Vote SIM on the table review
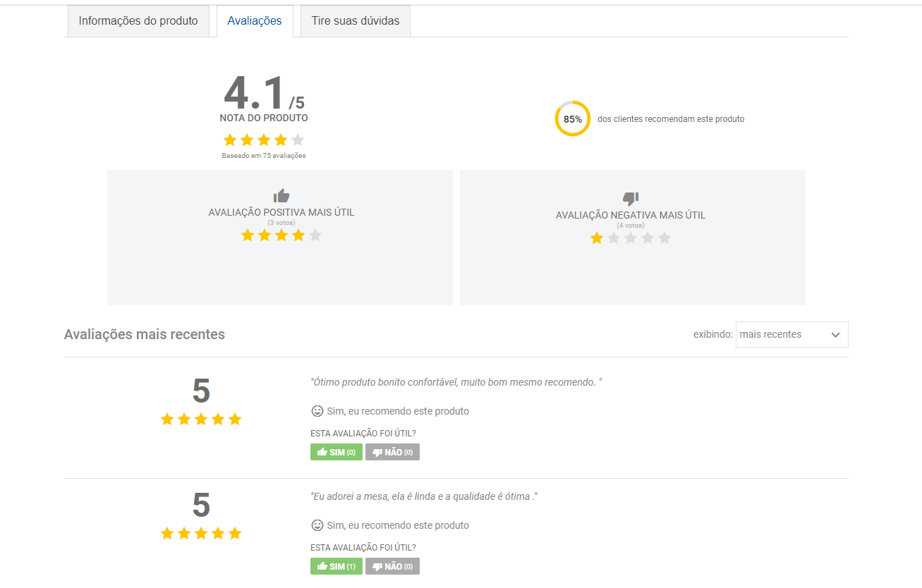This screenshot has width=922, height=588. 336,566
